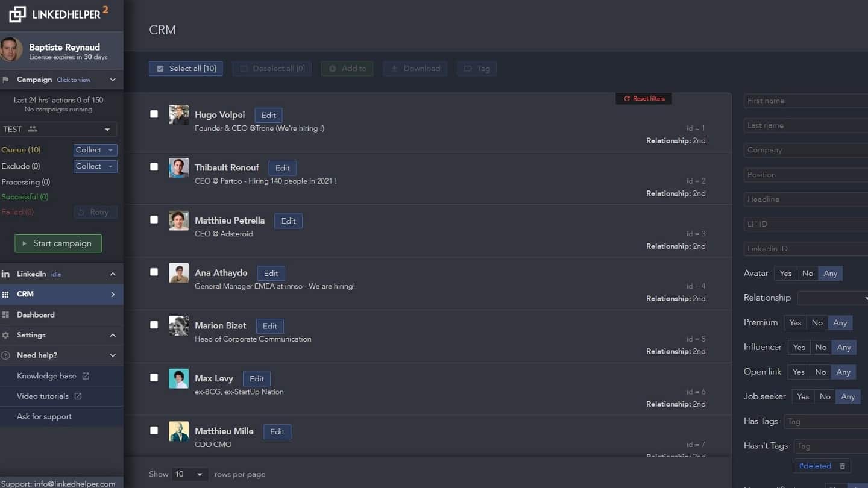The height and width of the screenshot is (488, 868).
Task: Click Hugo Volpei's avatar photo
Action: tap(178, 115)
